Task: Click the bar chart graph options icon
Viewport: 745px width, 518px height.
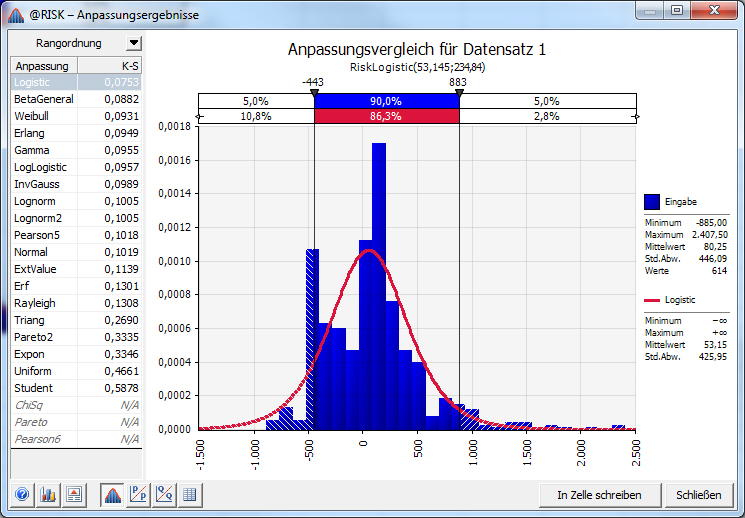Action: (x=48, y=495)
